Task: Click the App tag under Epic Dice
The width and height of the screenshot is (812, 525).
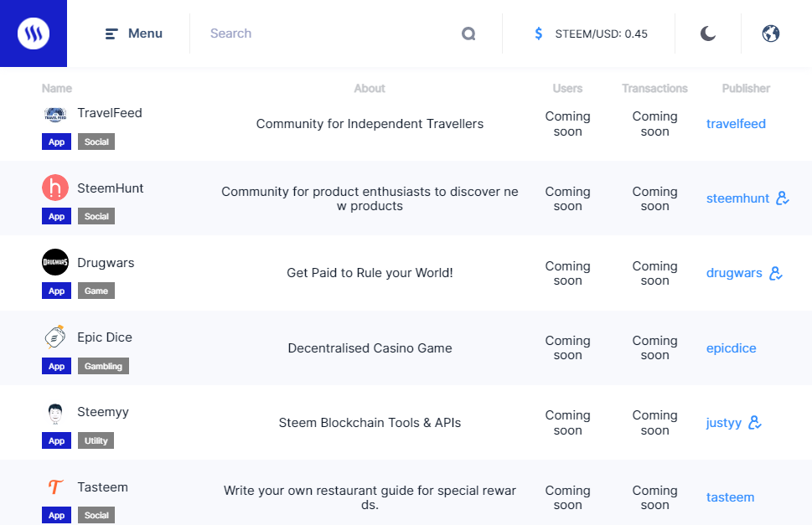Action: point(56,366)
